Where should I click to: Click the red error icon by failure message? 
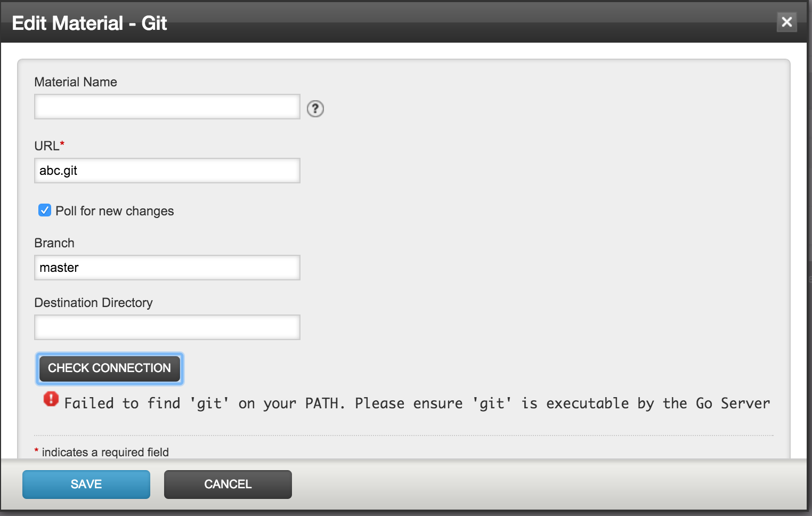pos(51,399)
